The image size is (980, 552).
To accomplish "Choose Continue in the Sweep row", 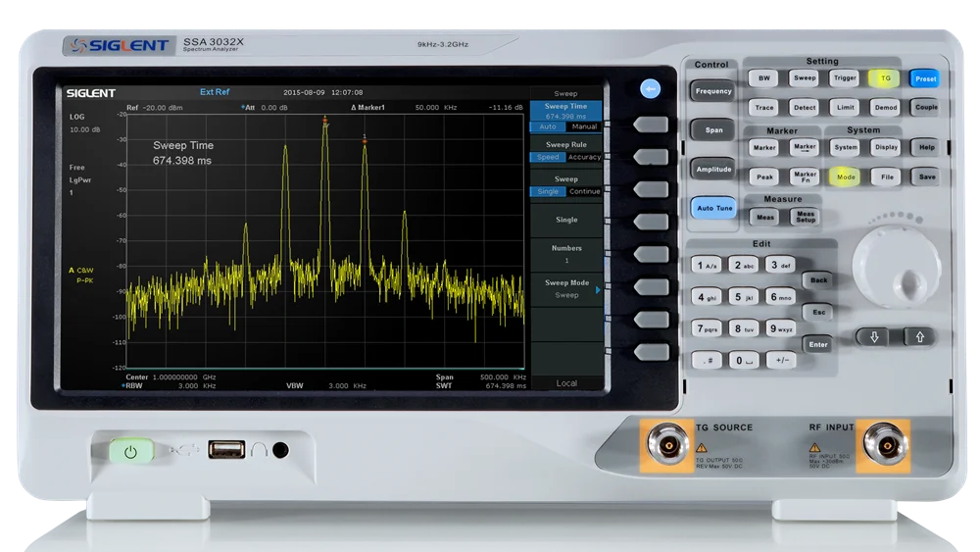I will point(584,192).
